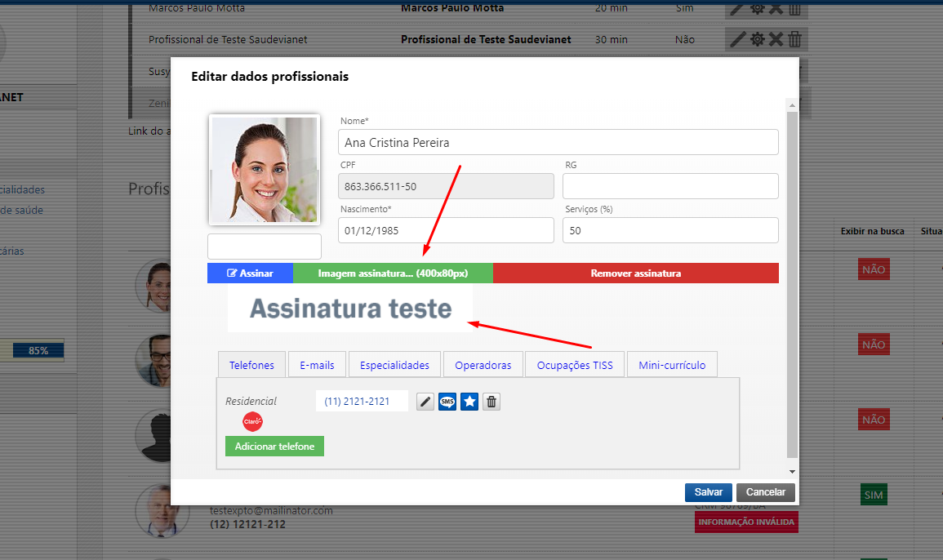Delete the Residencial phone using trash icon

491,401
